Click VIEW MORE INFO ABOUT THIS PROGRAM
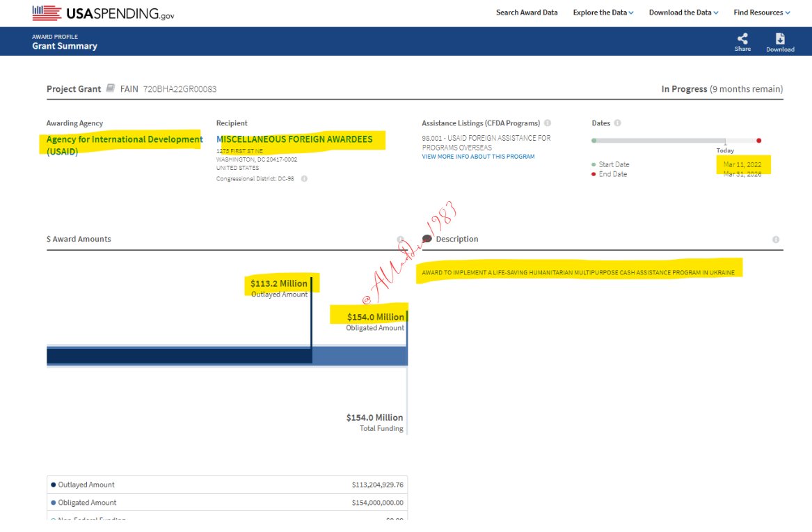The height and width of the screenshot is (532, 812). [478, 157]
